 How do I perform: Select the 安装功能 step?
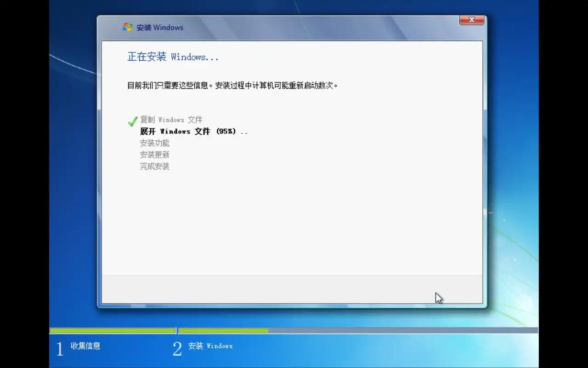point(155,143)
